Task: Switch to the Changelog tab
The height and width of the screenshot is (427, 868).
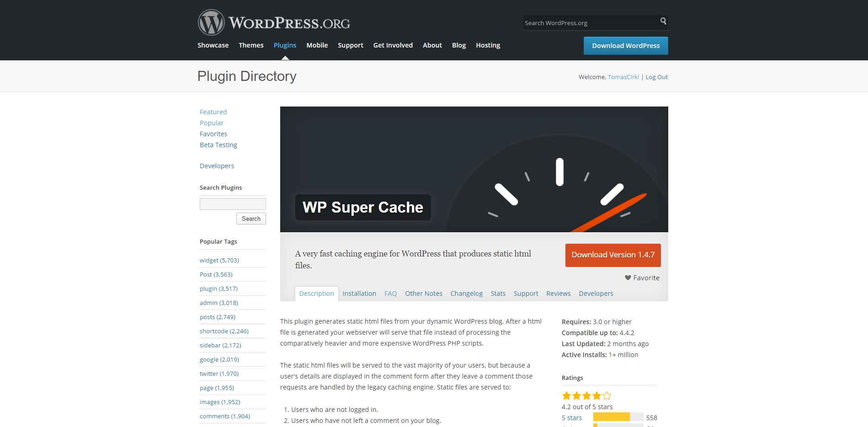Action: pyautogui.click(x=466, y=294)
